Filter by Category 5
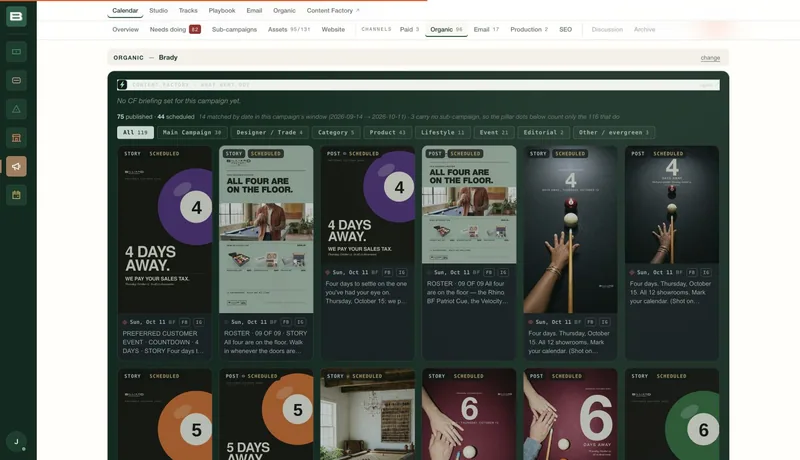Viewport: 800px width, 460px height. click(336, 133)
